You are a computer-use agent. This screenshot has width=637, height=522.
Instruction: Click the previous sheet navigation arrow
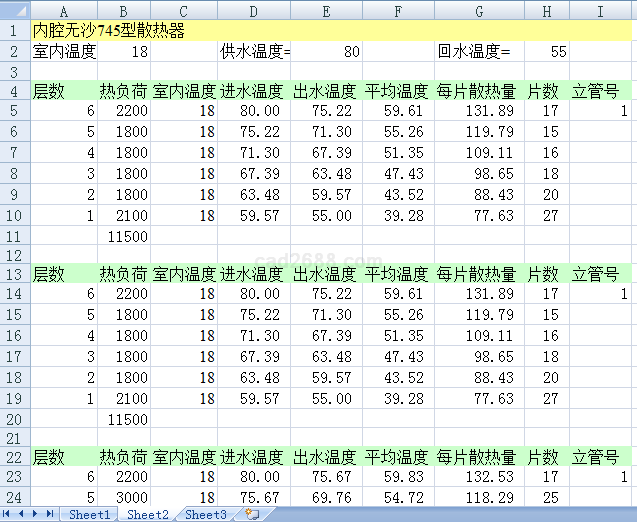[x=23, y=514]
